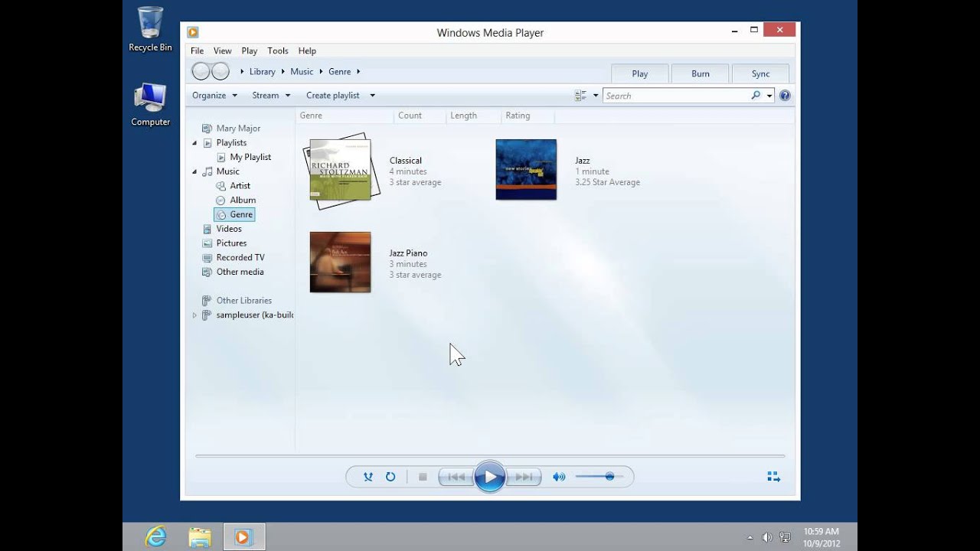Open the search options dropdown arrow

pos(769,96)
